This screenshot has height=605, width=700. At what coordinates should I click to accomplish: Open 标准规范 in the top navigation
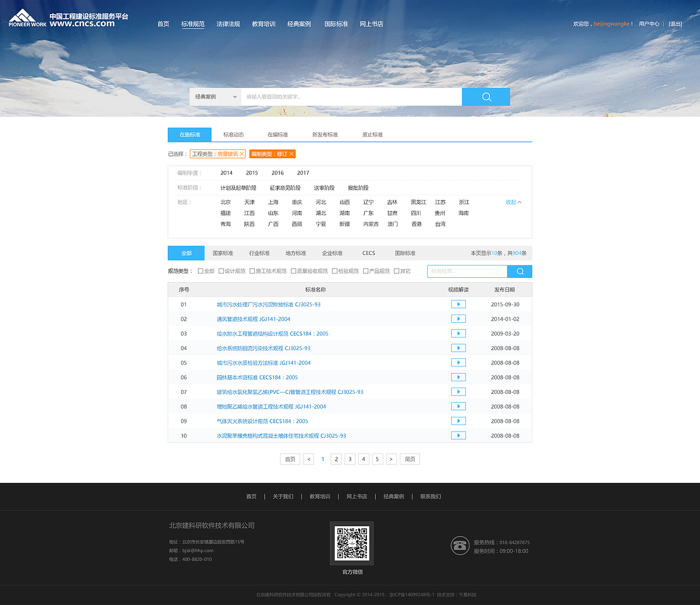(x=193, y=24)
